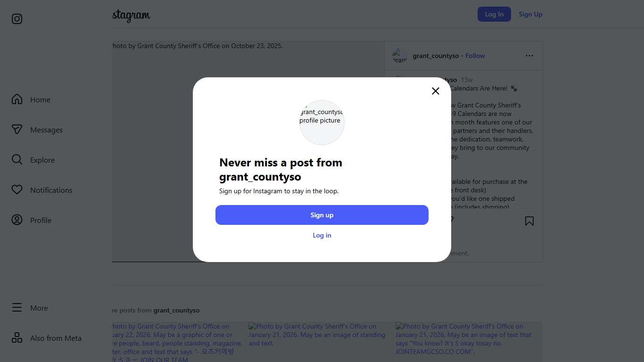Select the Explore menu label

[x=42, y=160]
